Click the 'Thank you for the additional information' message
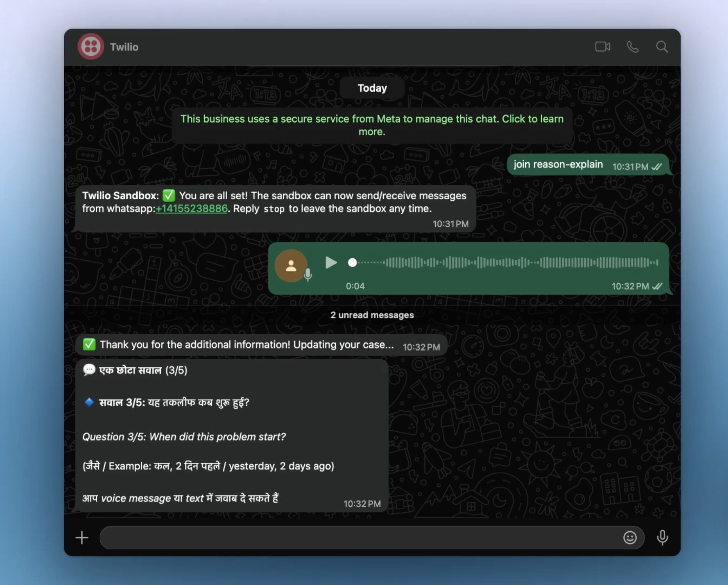This screenshot has width=728, height=585. pyautogui.click(x=246, y=345)
